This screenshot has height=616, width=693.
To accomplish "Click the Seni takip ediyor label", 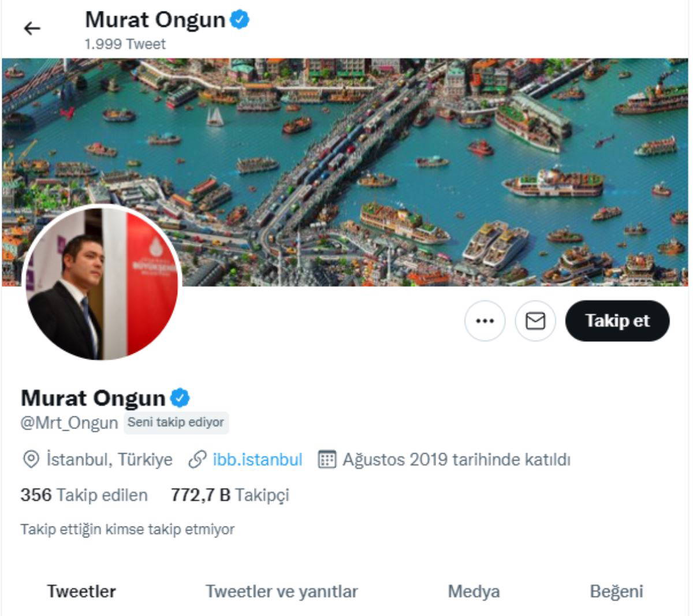I will pyautogui.click(x=176, y=422).
